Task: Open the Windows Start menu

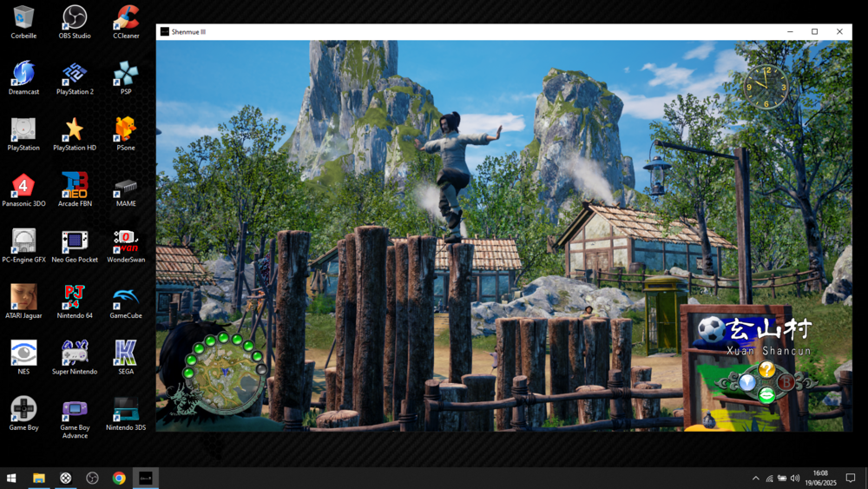Action: (11, 478)
